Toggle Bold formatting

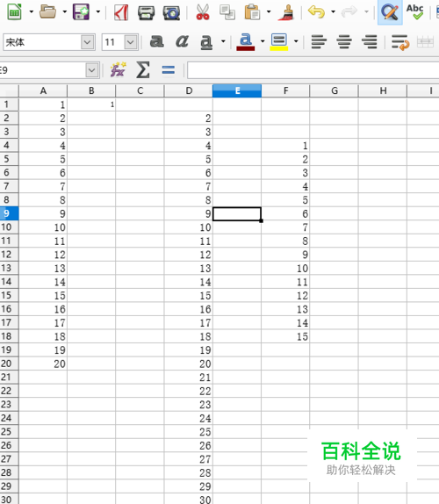point(157,41)
